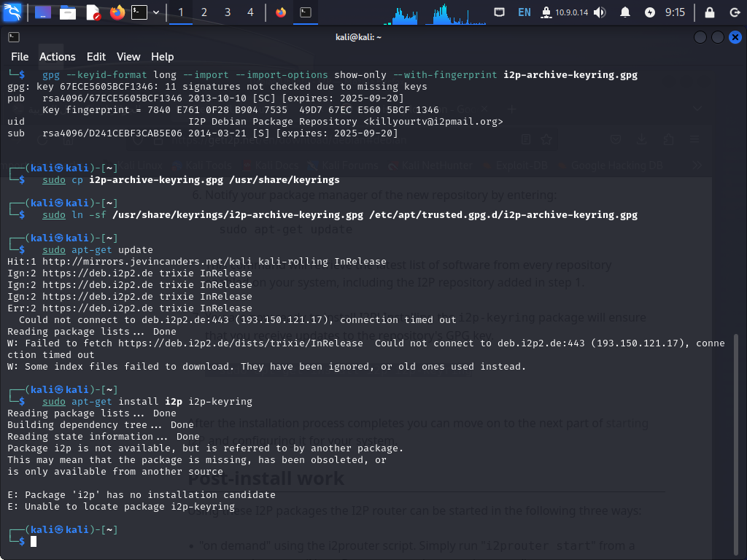The image size is (747, 560).
Task: Select the terminal window button in taskbar
Action: pos(306,12)
